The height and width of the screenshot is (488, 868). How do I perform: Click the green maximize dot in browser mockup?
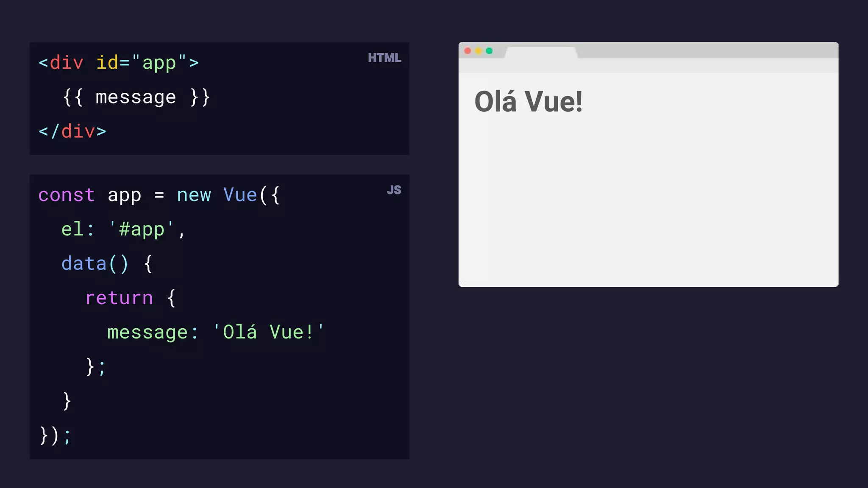tap(489, 51)
